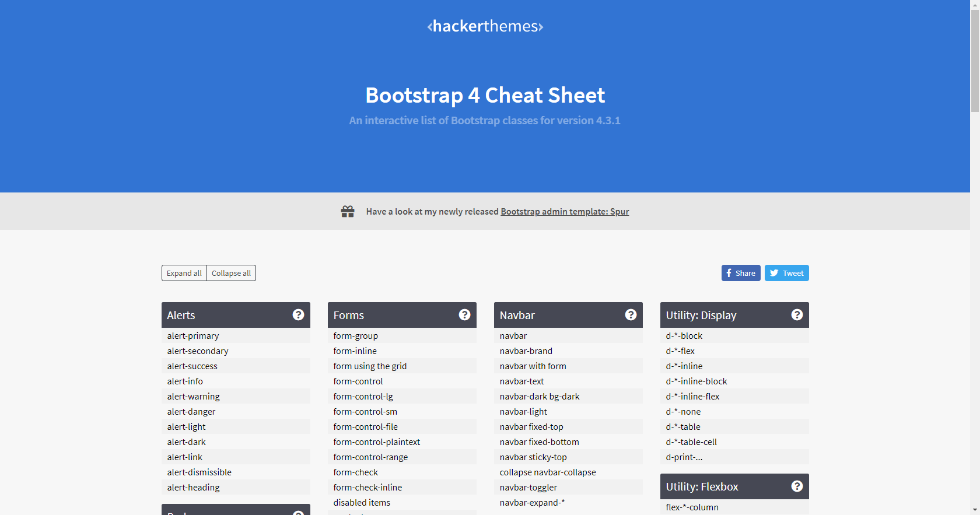The height and width of the screenshot is (515, 980).
Task: Open form-group entry
Action: pyautogui.click(x=402, y=335)
